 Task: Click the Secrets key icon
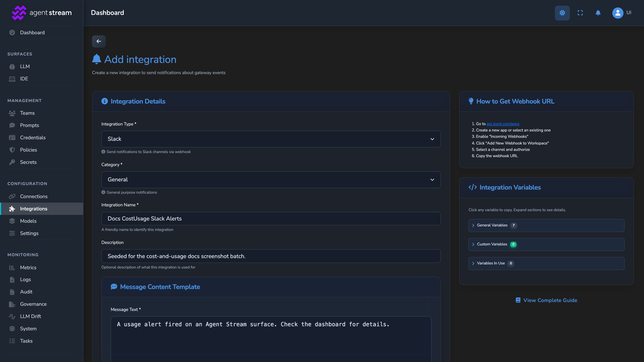(x=12, y=162)
